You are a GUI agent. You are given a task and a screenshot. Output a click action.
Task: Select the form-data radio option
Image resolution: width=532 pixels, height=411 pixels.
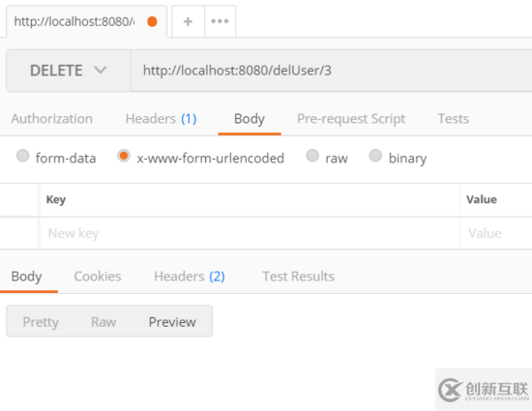(23, 156)
